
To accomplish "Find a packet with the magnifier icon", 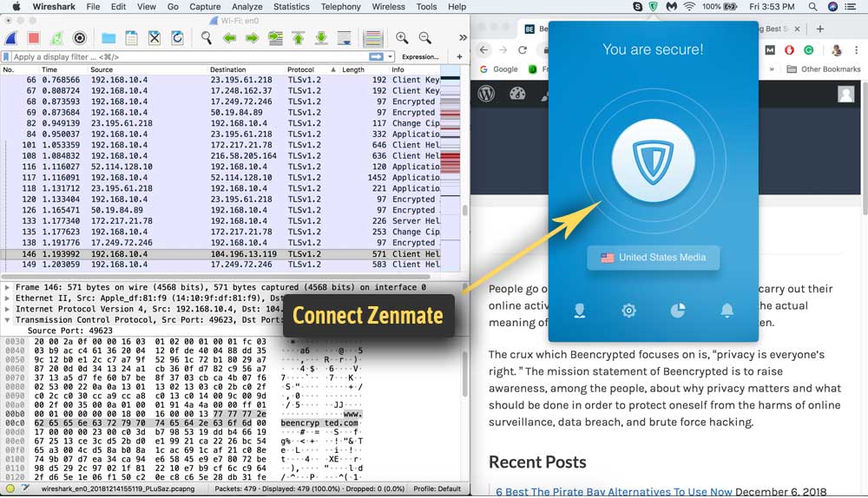I will tap(206, 38).
